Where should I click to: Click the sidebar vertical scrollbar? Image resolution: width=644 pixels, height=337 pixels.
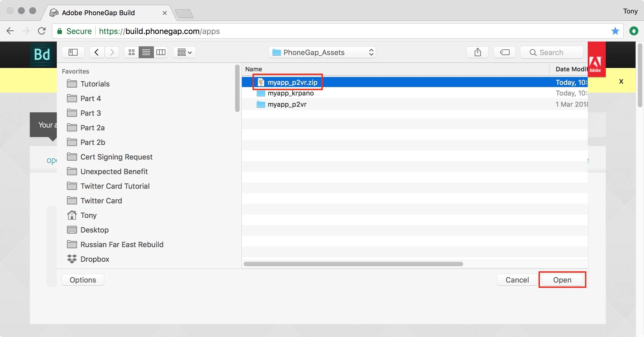[237, 88]
